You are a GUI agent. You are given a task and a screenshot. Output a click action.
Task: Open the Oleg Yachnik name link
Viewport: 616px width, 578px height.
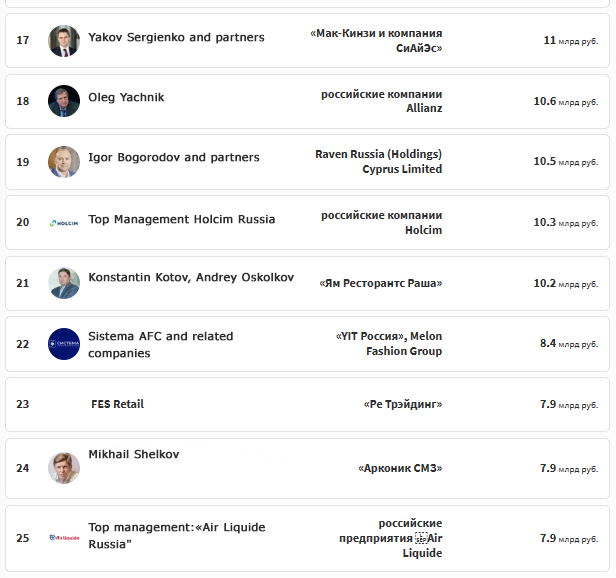126,97
